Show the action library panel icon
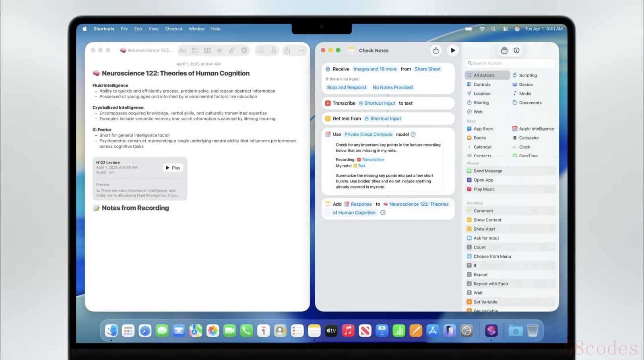The height and width of the screenshot is (360, 644). click(x=504, y=50)
